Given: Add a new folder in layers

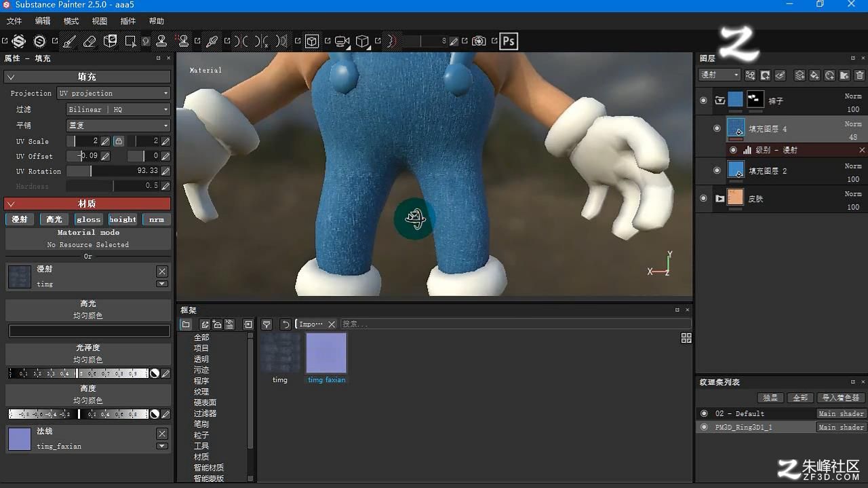Looking at the screenshot, I should tap(844, 75).
